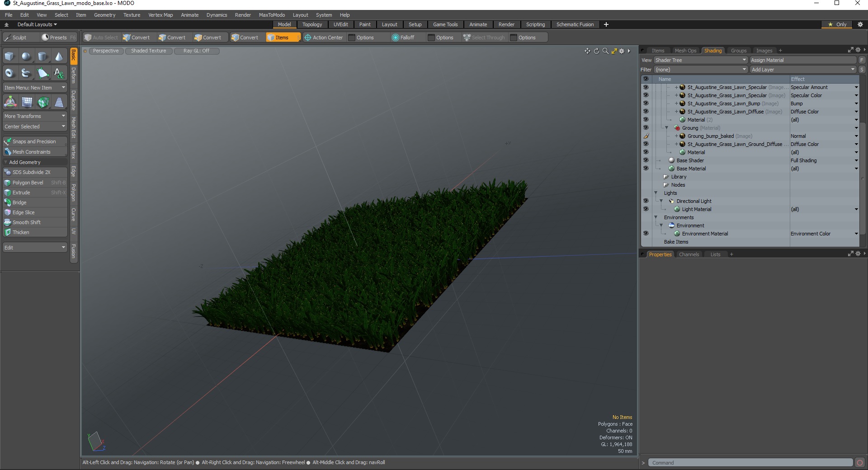The height and width of the screenshot is (470, 868).
Task: Toggle visibility of Groung_bump_baked layer
Action: point(646,136)
